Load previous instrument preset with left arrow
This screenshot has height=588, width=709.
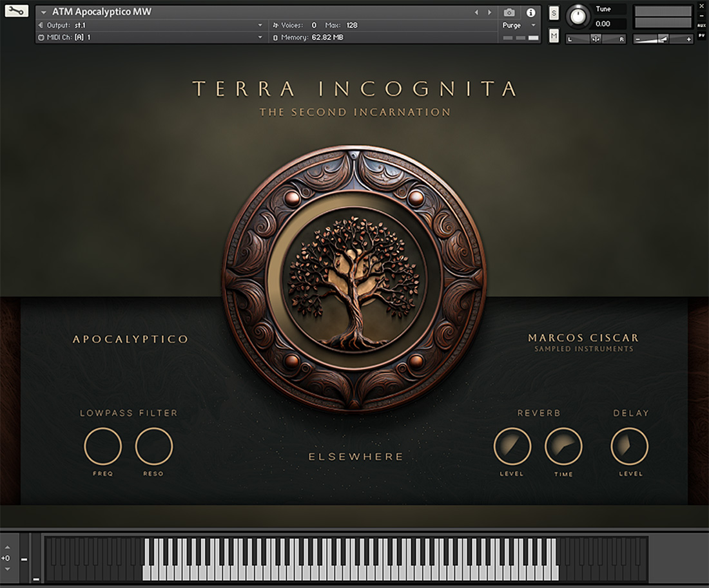point(476,12)
